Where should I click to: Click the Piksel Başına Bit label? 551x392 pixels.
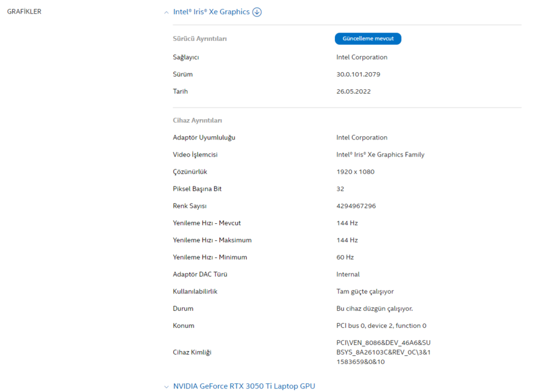(197, 189)
